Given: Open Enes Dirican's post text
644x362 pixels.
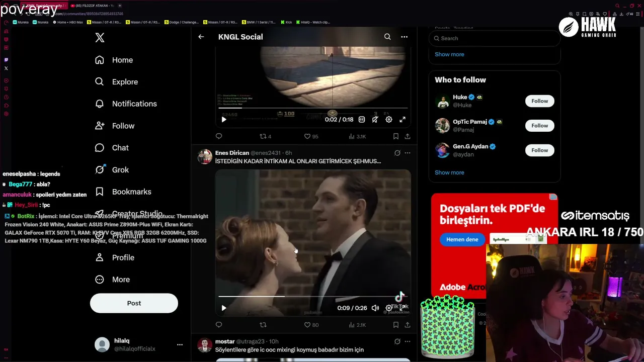Looking at the screenshot, I should [x=298, y=161].
